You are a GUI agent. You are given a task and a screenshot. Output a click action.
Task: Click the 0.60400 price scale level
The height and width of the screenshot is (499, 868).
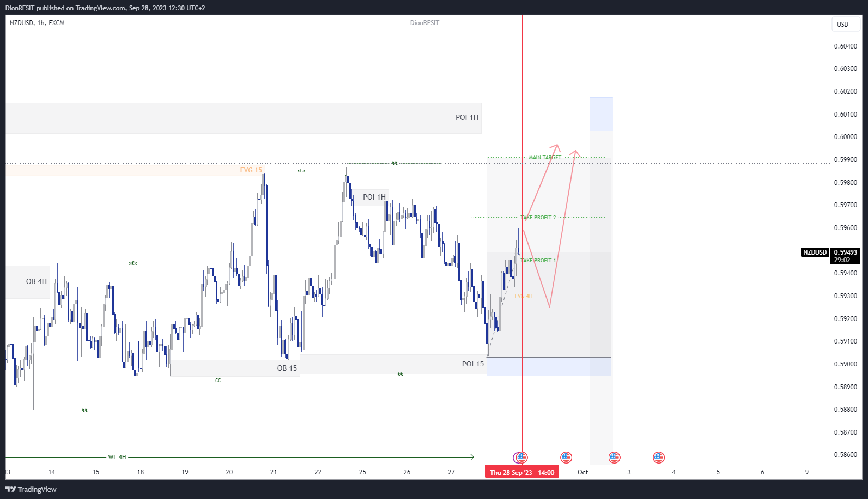tap(846, 46)
